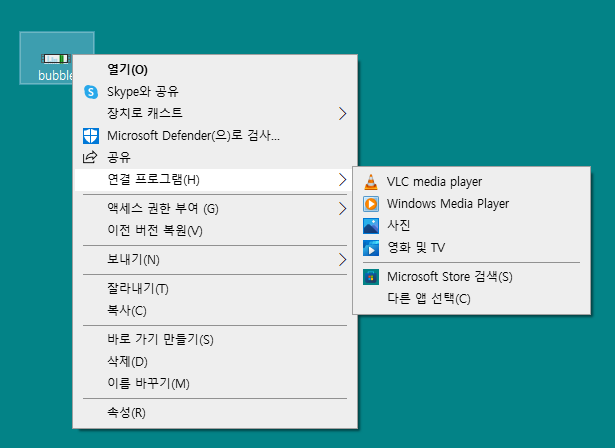615x448 pixels.
Task: Select Microsoft Store 검색(S) option
Action: 471,277
